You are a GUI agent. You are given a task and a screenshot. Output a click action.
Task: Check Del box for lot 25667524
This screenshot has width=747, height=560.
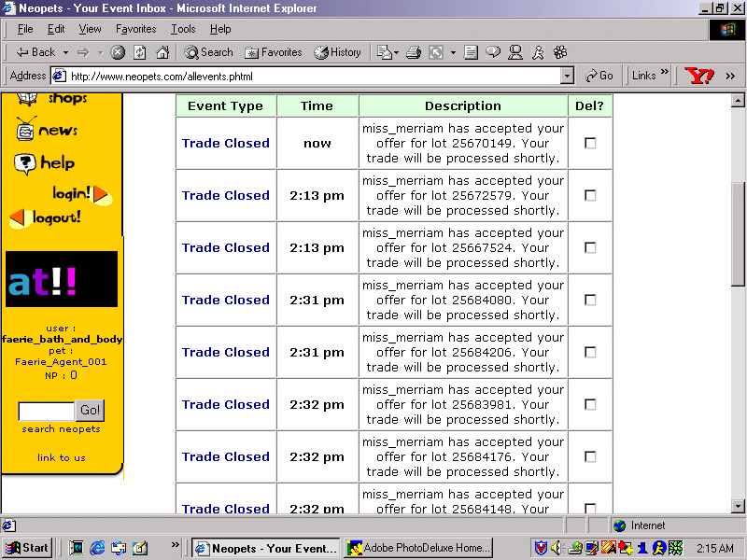[x=590, y=247]
